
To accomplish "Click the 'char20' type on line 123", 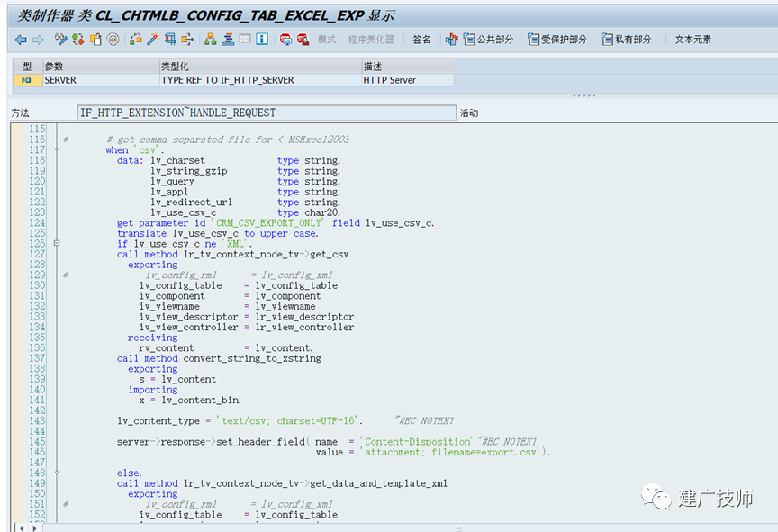I will [322, 212].
